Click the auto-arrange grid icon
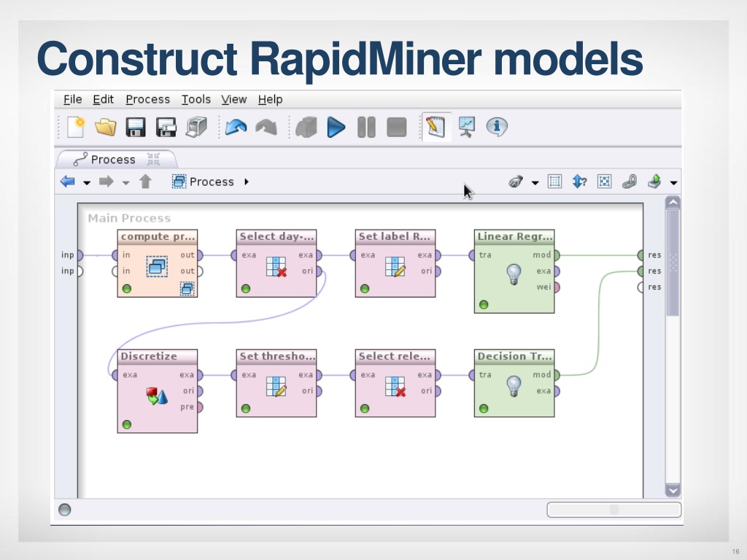Image resolution: width=747 pixels, height=560 pixels. point(554,182)
